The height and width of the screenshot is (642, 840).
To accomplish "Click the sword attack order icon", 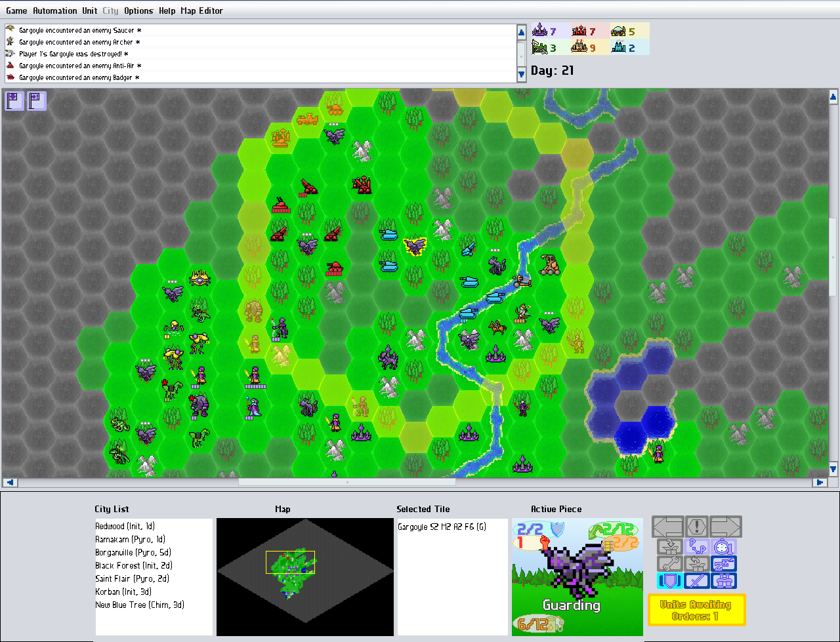I will pos(697,581).
